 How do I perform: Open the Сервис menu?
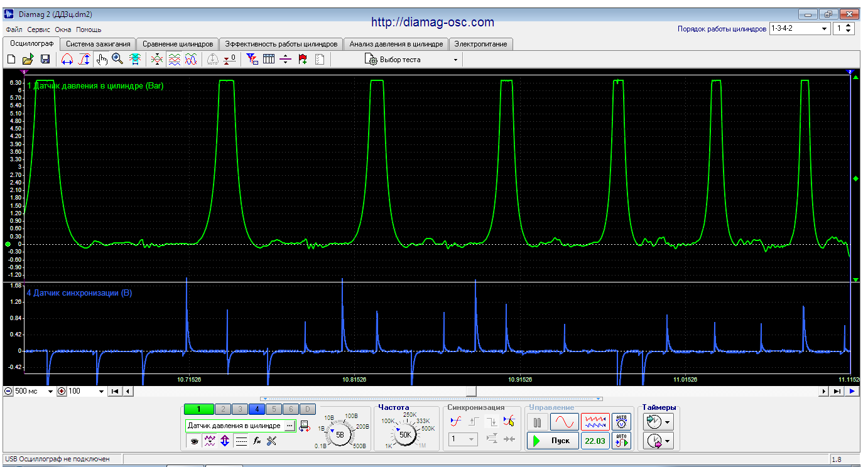39,30
